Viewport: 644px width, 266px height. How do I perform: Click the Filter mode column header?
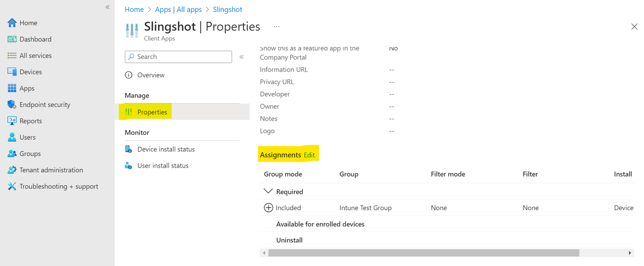tap(448, 174)
